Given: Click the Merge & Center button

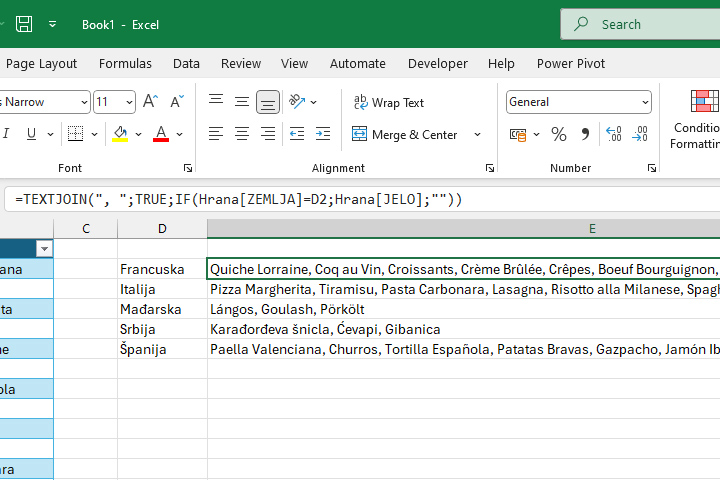Looking at the screenshot, I should point(405,134).
